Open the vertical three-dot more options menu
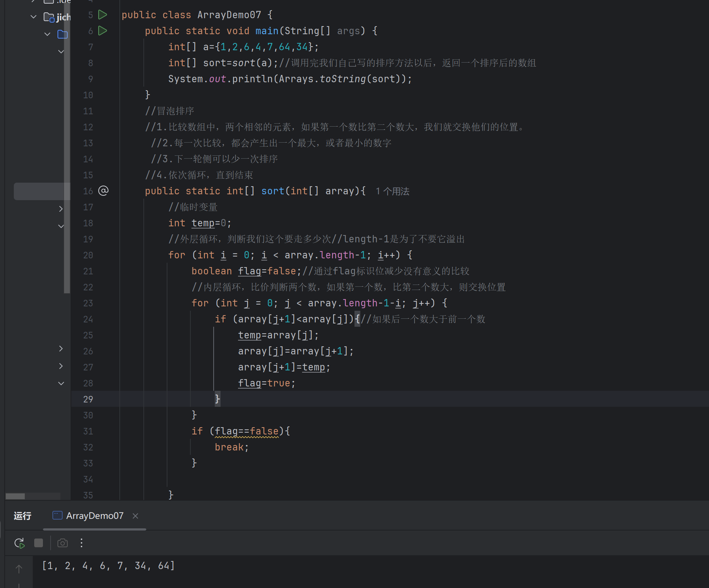709x588 pixels. coord(82,543)
